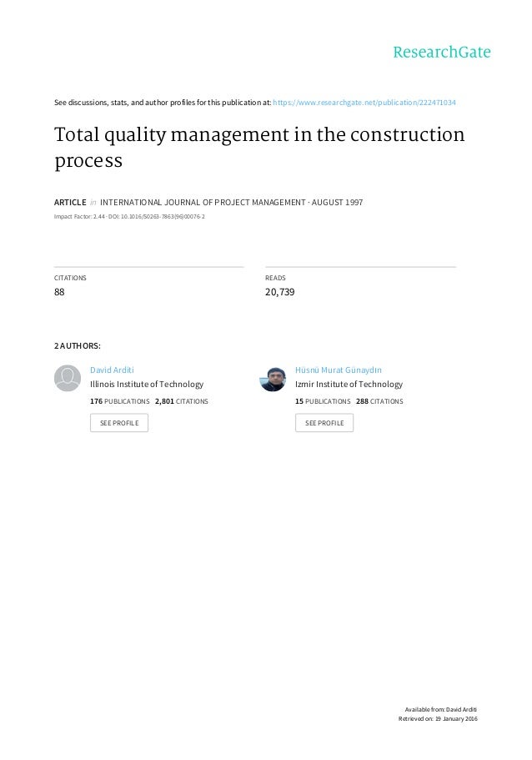Viewport: 532px width, 760px height.
Task: Click Illinois Institute of Technology affiliation
Action: pos(146,385)
